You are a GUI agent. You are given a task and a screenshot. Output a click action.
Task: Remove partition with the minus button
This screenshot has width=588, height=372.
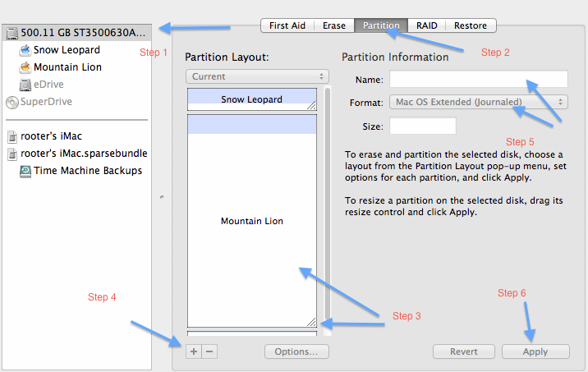tap(209, 351)
